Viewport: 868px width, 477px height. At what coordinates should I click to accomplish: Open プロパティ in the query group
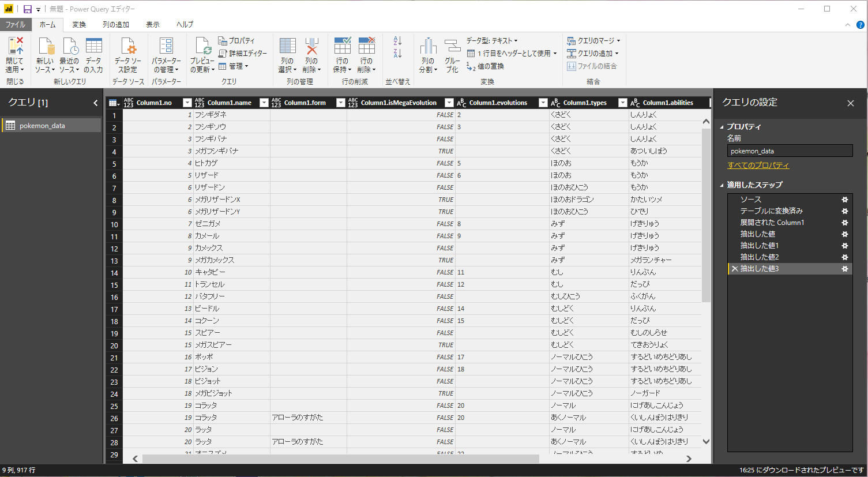[x=236, y=40]
